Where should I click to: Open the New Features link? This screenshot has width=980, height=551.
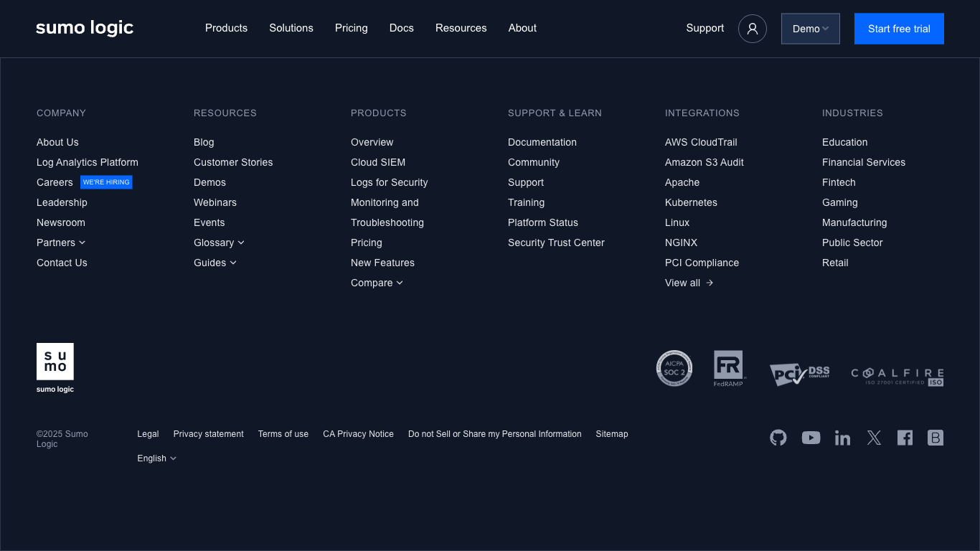[382, 263]
